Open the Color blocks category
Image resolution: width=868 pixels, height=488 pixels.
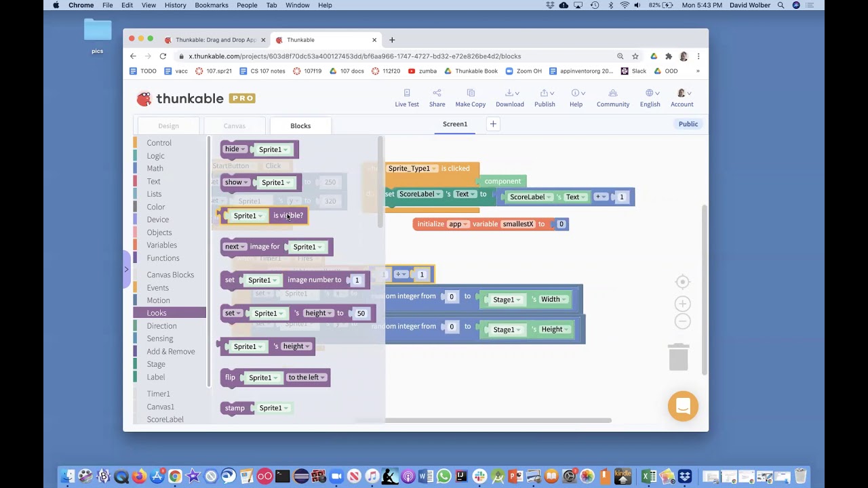tap(155, 207)
